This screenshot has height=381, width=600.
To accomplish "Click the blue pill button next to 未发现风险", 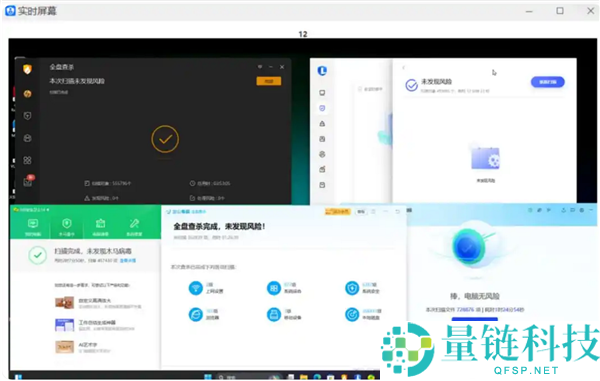I will click(x=548, y=82).
